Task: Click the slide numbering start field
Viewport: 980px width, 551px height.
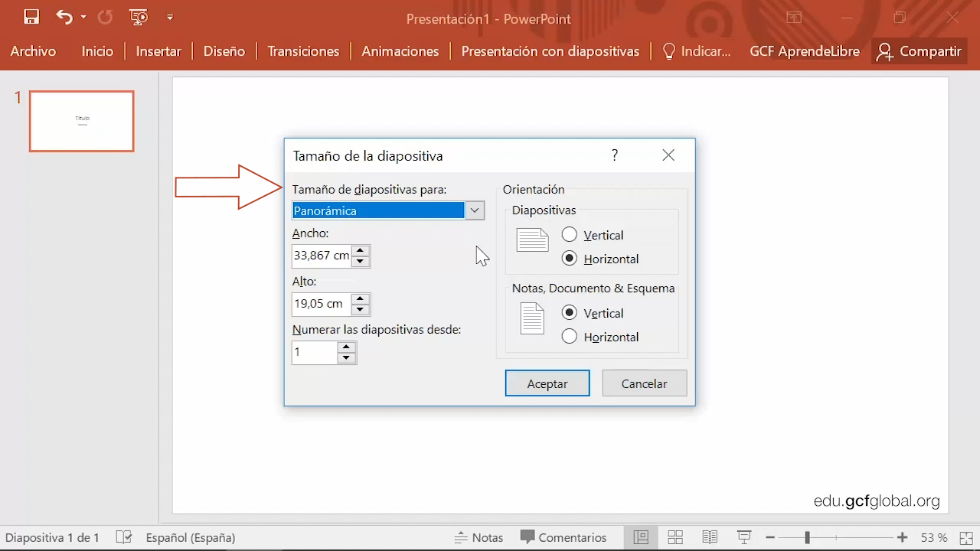Action: coord(315,352)
